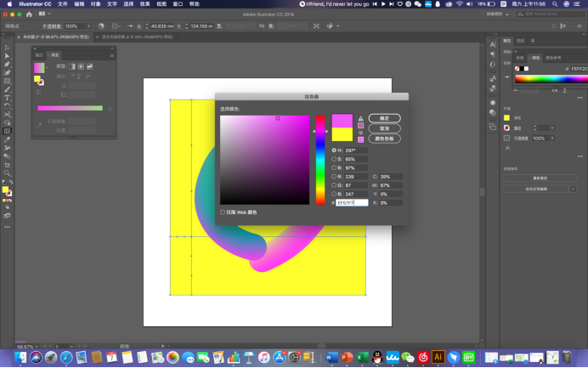Click the hex color input field

pos(352,202)
